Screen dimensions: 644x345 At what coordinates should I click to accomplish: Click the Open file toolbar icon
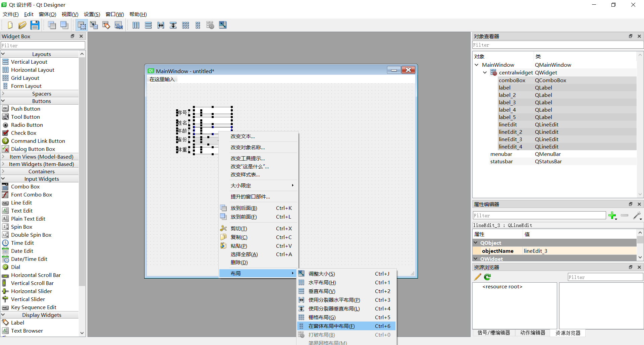tap(22, 25)
